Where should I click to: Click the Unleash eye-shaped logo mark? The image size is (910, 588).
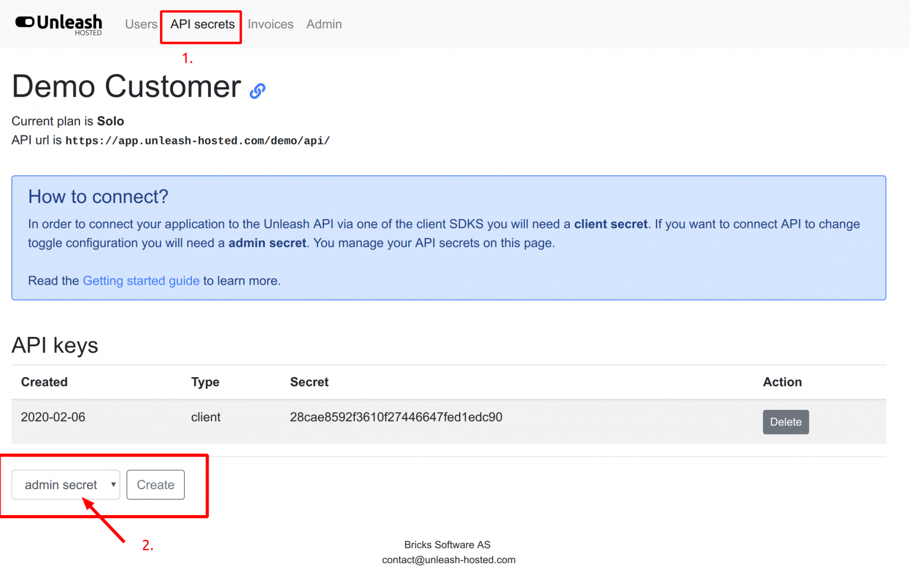[x=23, y=24]
